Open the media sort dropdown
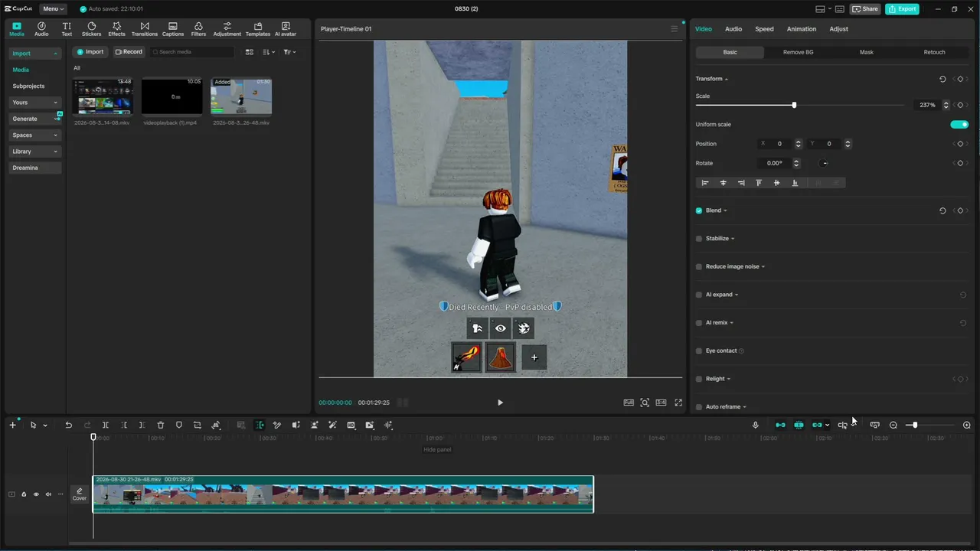Screen dimensions: 980x551 click(269, 52)
